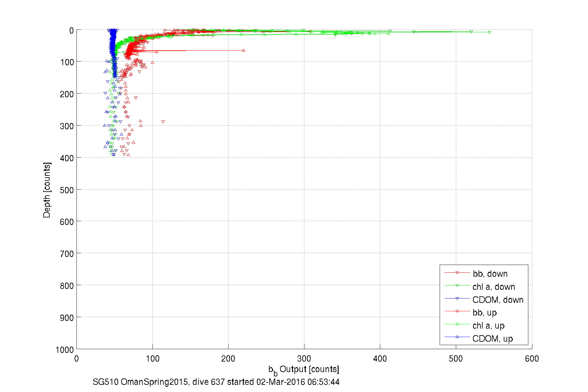The height and width of the screenshot is (392, 588).
Task: Click the blue up-triangle legend marker
Action: [457, 337]
